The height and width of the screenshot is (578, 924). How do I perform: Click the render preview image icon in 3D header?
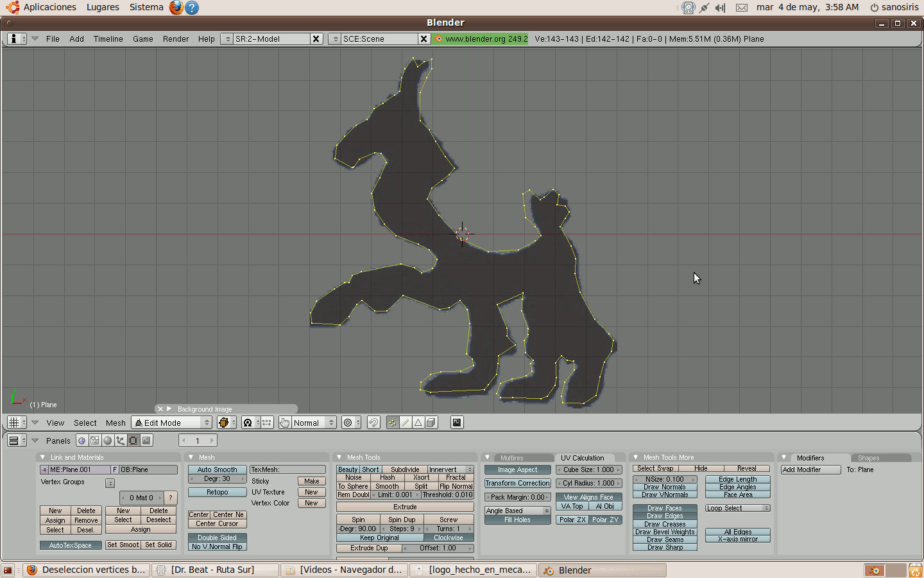(x=457, y=423)
